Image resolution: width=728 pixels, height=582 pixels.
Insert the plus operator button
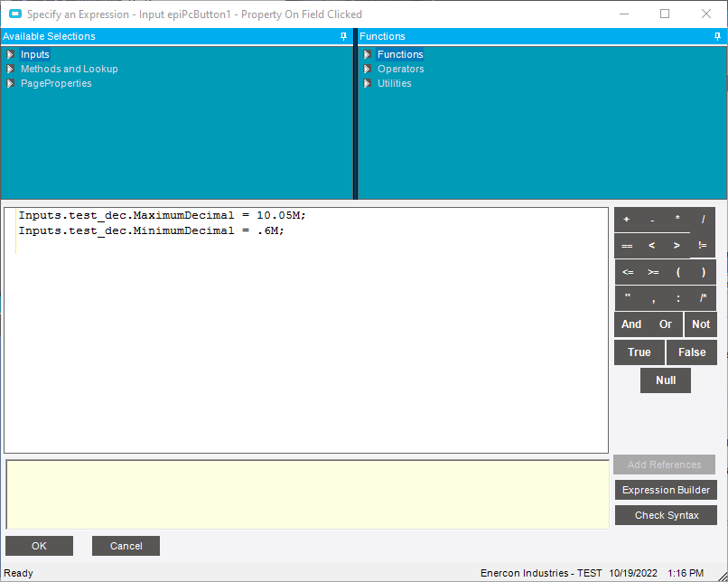pyautogui.click(x=627, y=220)
